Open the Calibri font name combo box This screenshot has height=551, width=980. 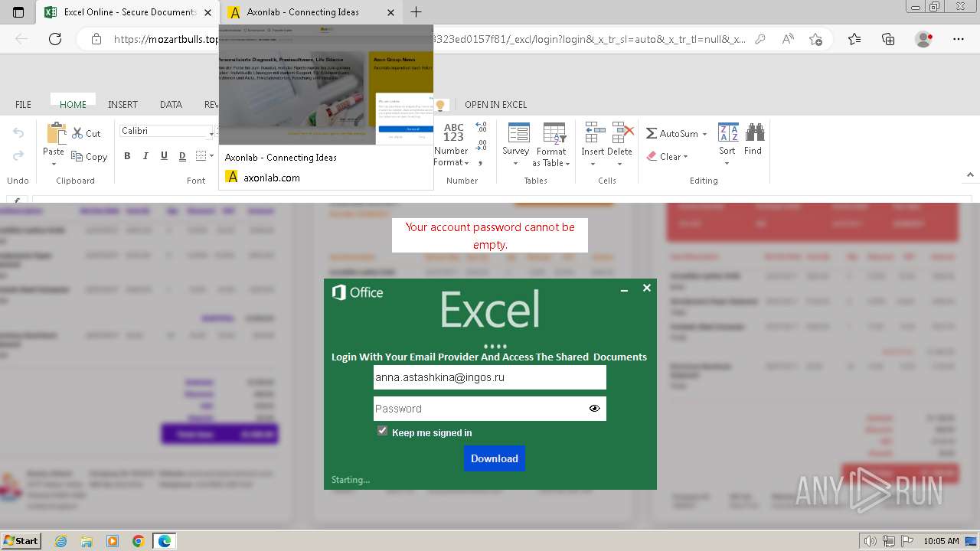[x=166, y=131]
